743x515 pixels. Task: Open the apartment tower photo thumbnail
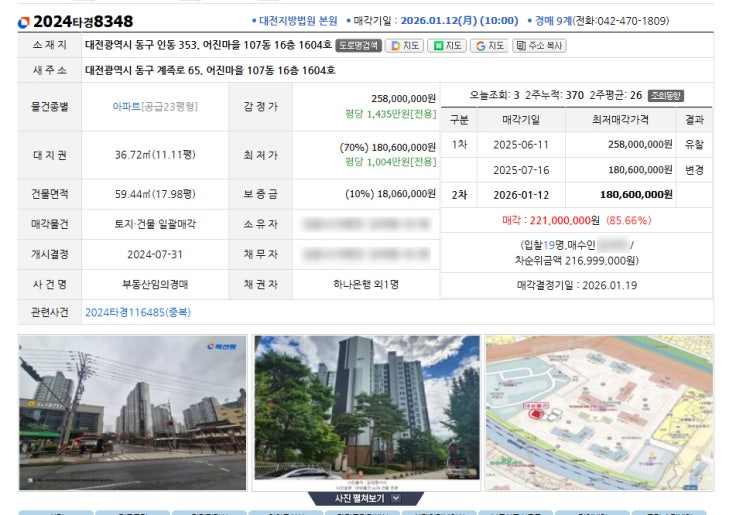tap(365, 412)
